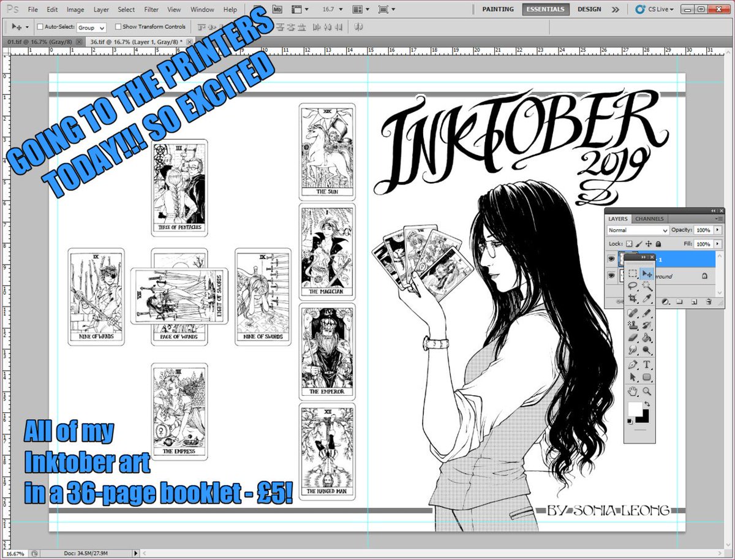The height and width of the screenshot is (560, 735).
Task: Open the Window menu
Action: pos(202,9)
